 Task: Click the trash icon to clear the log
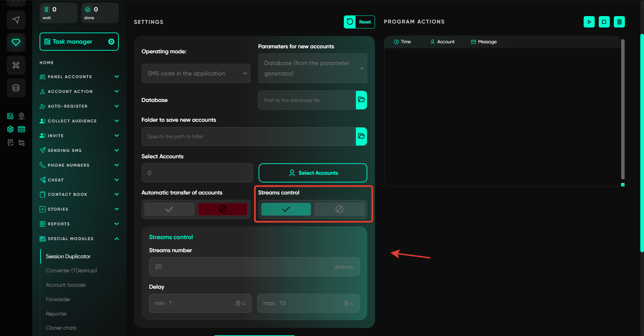[x=619, y=22]
